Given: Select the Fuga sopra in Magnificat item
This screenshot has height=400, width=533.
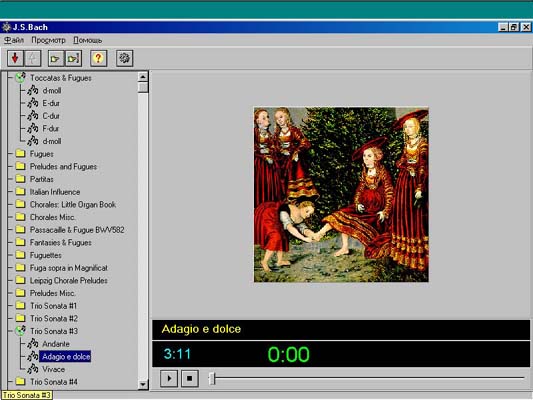Looking at the screenshot, I should 69,268.
